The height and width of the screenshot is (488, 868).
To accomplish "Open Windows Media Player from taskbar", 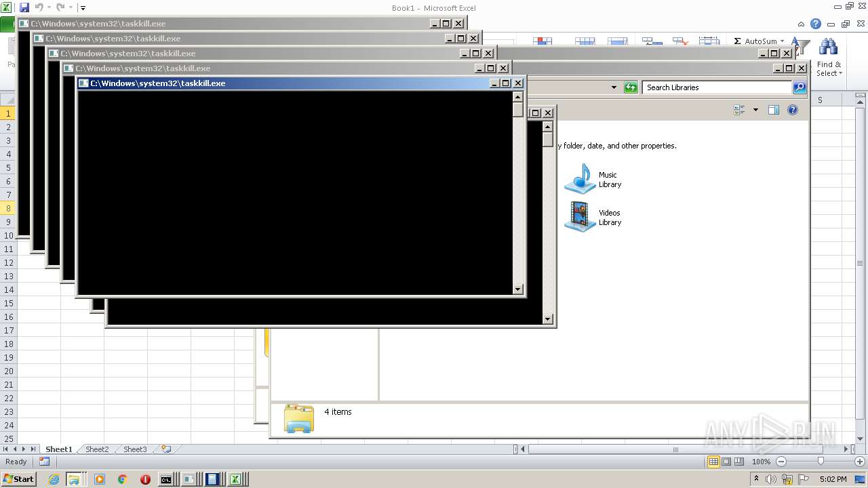I will 100,479.
